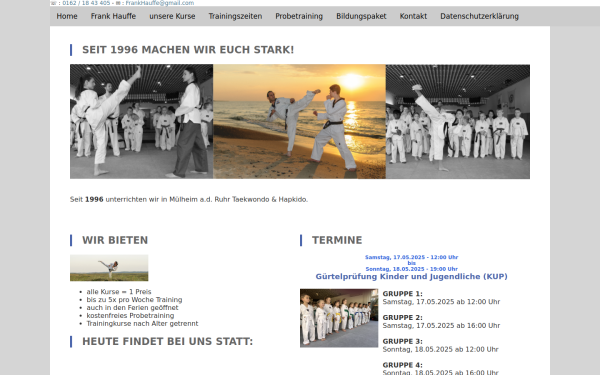Image resolution: width=600 pixels, height=375 pixels.
Task: Click 'bis zu 5x pro Woche Training' bullet
Action: coord(134,300)
